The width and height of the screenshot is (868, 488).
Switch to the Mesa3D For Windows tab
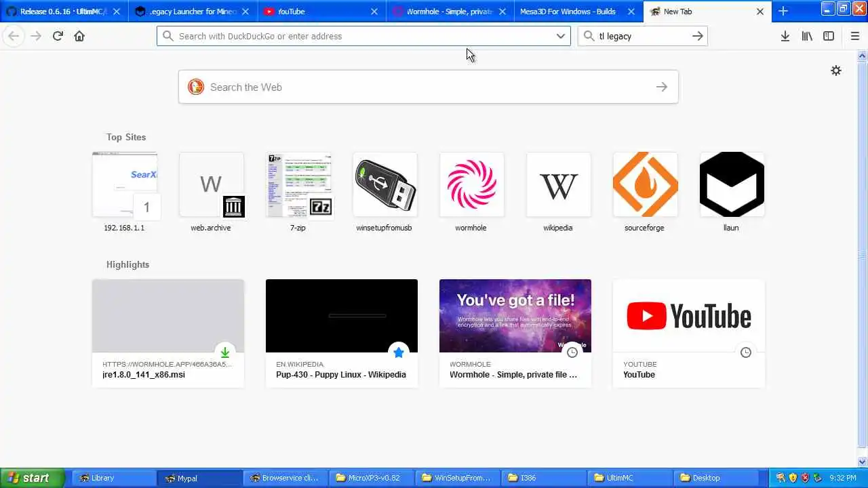578,12
